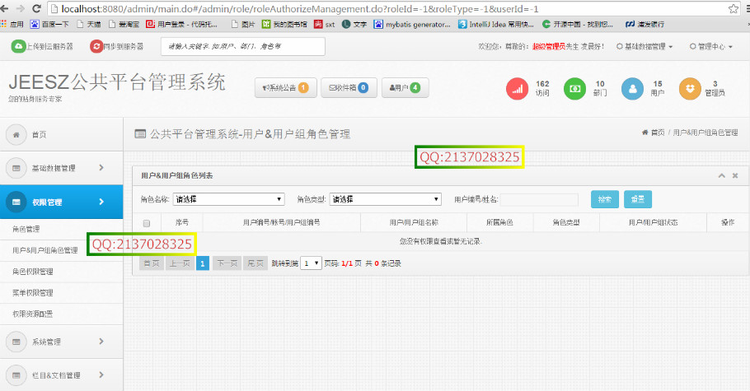This screenshot has width=750, height=391.
Task: Open the 收件箱 inbox button
Action: tap(349, 88)
